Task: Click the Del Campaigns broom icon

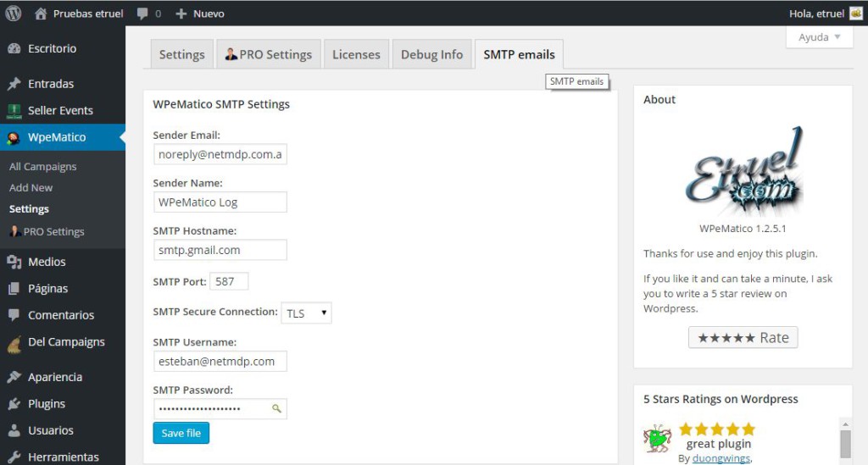Action: (14, 344)
